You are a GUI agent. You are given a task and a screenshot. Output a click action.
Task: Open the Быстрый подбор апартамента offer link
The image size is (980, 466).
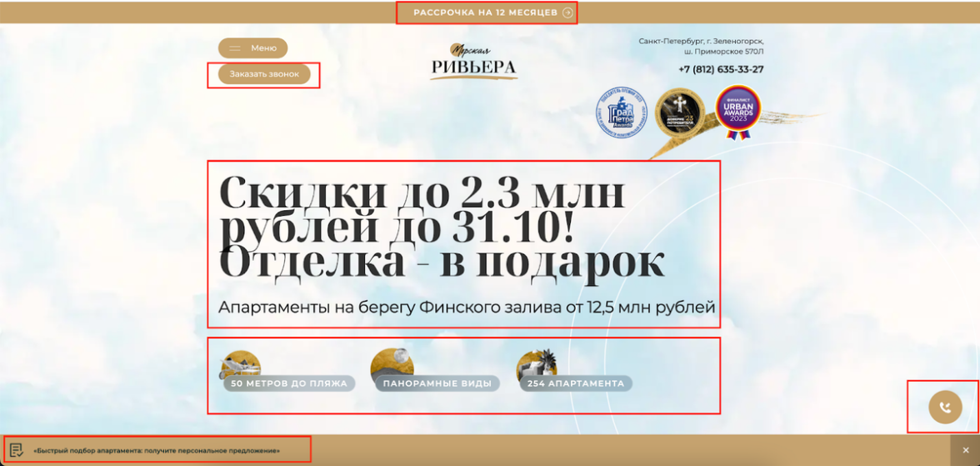coord(157,450)
